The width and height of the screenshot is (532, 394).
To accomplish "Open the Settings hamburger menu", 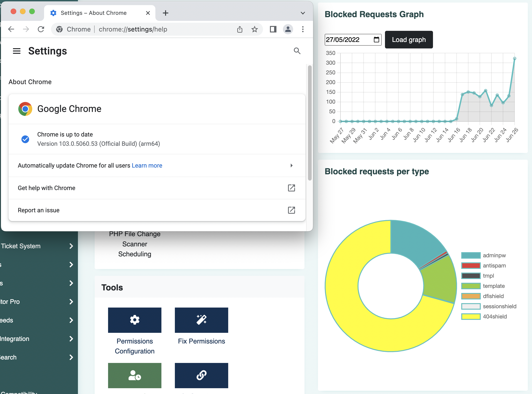I will click(x=16, y=51).
